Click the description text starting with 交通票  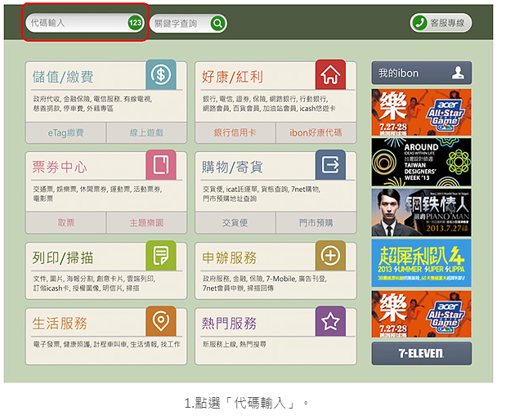pos(97,194)
